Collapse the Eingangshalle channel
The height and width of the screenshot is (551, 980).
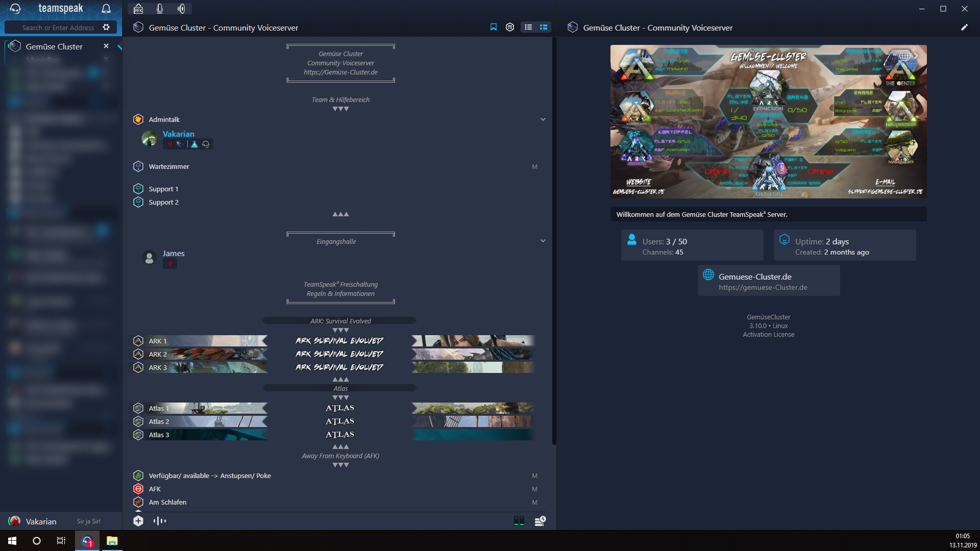click(x=543, y=241)
